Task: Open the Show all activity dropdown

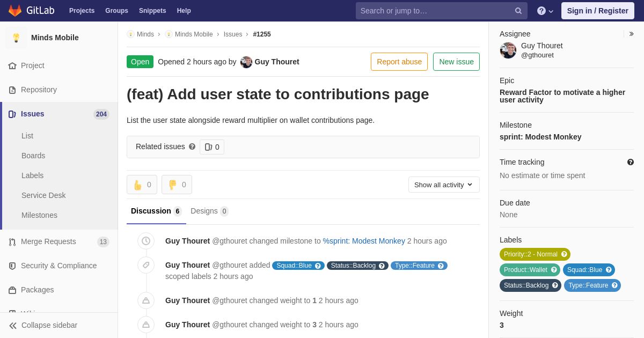Action: (x=444, y=185)
